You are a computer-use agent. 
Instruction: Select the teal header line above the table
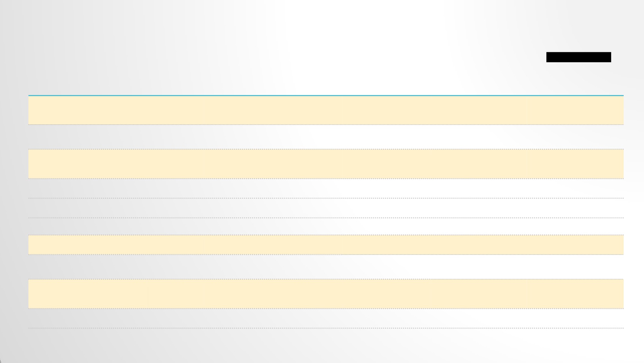tap(326, 96)
